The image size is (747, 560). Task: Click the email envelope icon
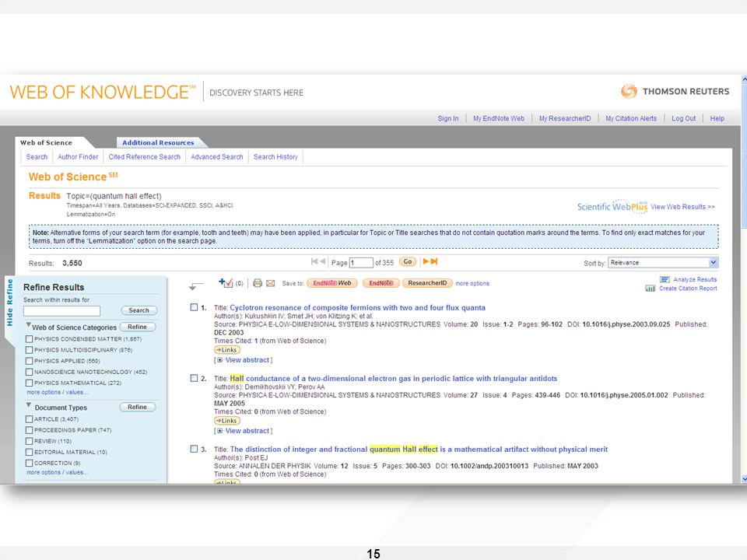270,283
